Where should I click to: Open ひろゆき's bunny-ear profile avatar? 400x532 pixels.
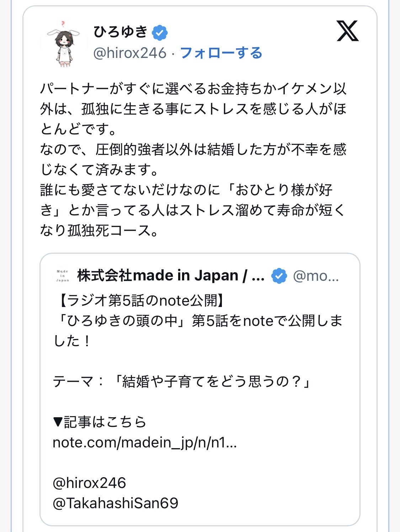click(64, 43)
